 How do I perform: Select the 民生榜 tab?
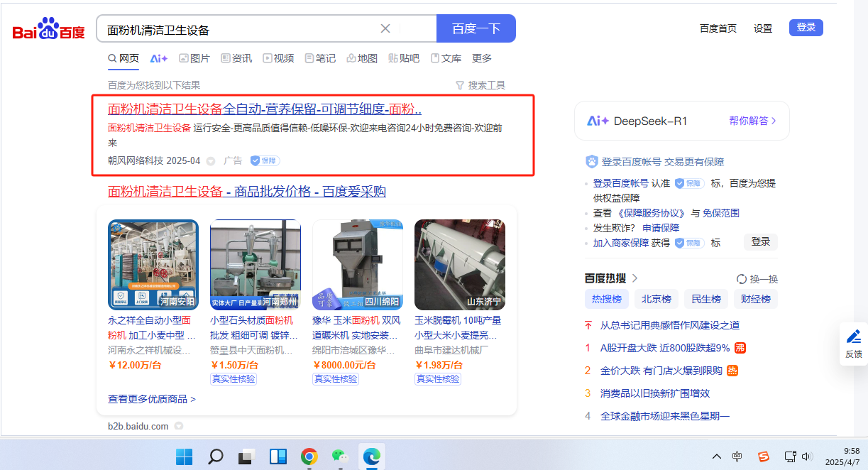[x=706, y=299]
